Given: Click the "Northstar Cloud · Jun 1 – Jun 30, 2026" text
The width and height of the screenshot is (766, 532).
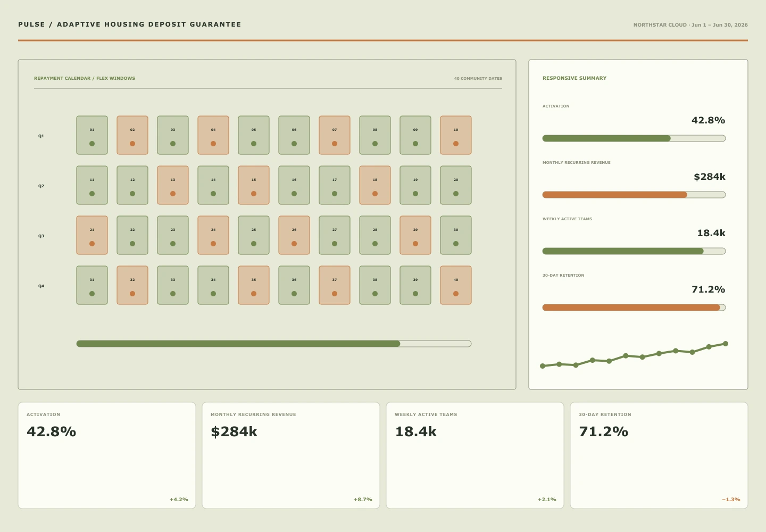Looking at the screenshot, I should click(690, 25).
